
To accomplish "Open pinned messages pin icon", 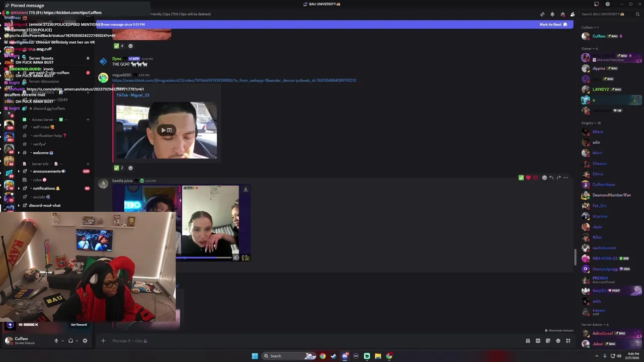I will tap(562, 14).
